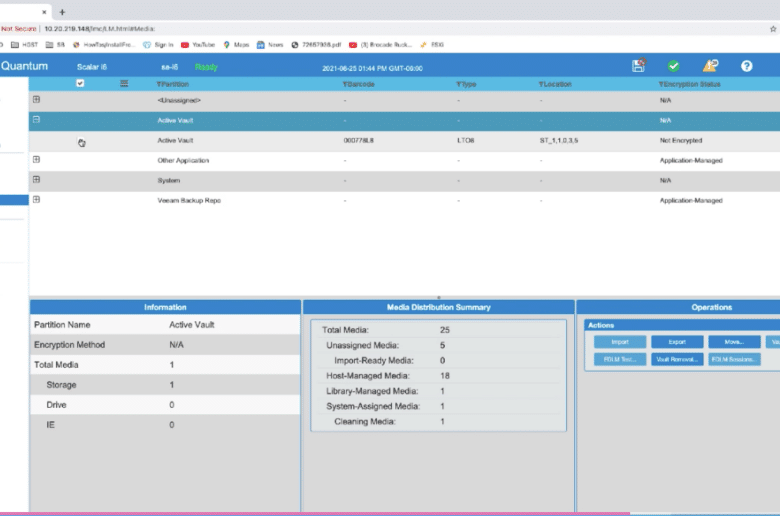
Task: Click the Unassigned Media label
Action: pyautogui.click(x=362, y=345)
